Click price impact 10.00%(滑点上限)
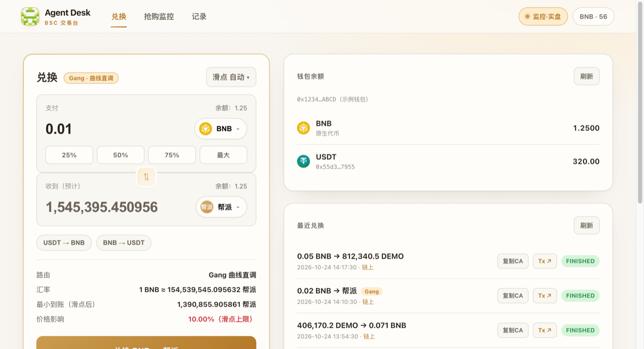Image resolution: width=644 pixels, height=349 pixels. click(222, 319)
